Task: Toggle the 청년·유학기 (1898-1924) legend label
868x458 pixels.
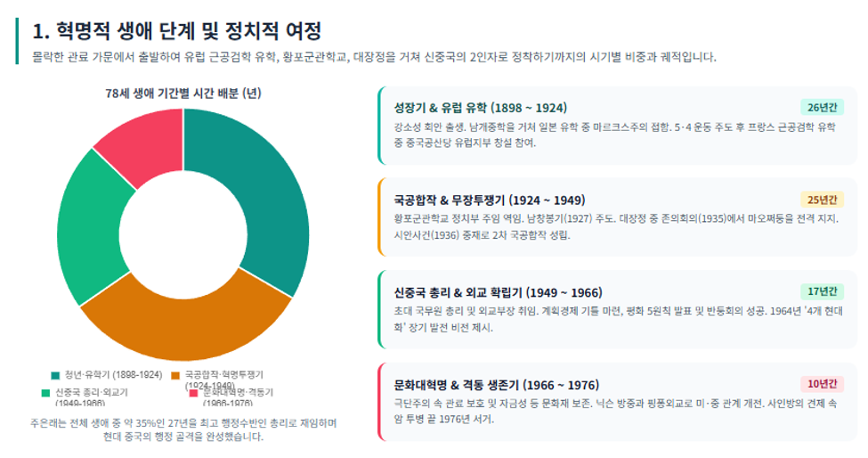Action: click(x=113, y=375)
